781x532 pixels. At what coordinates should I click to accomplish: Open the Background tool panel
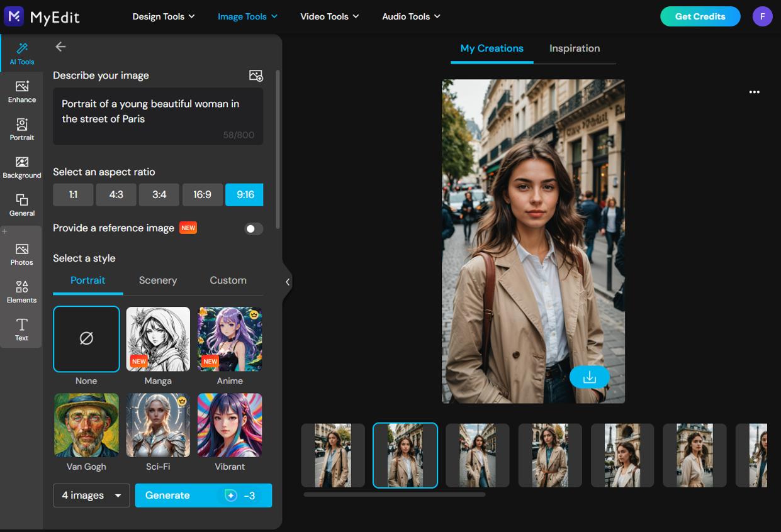click(21, 165)
